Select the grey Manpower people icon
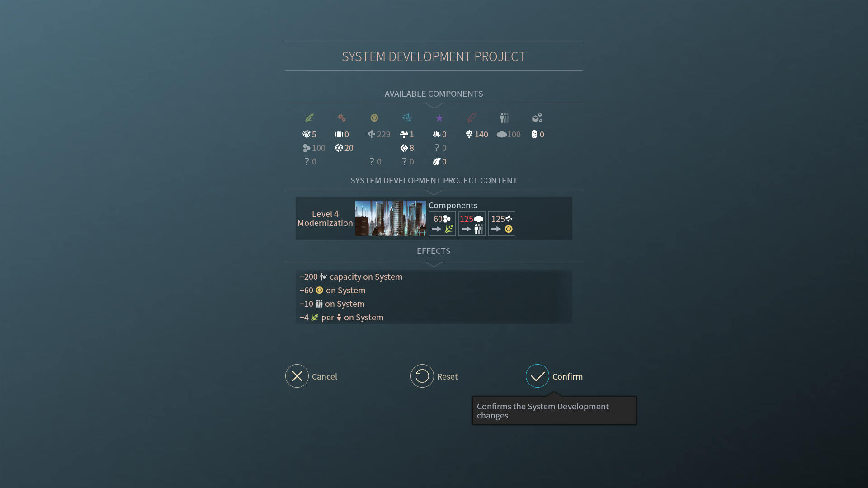 [505, 118]
